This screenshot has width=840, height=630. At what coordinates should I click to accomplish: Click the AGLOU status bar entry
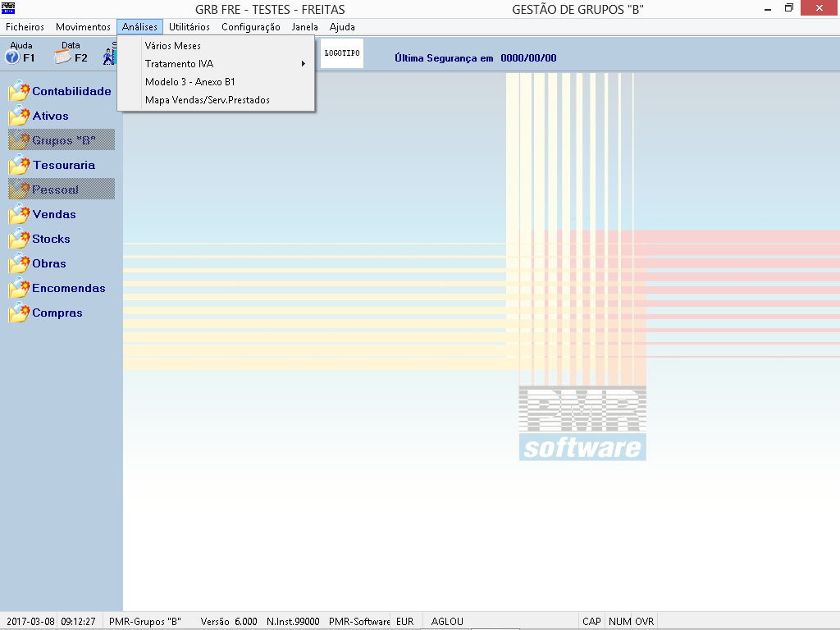447,622
